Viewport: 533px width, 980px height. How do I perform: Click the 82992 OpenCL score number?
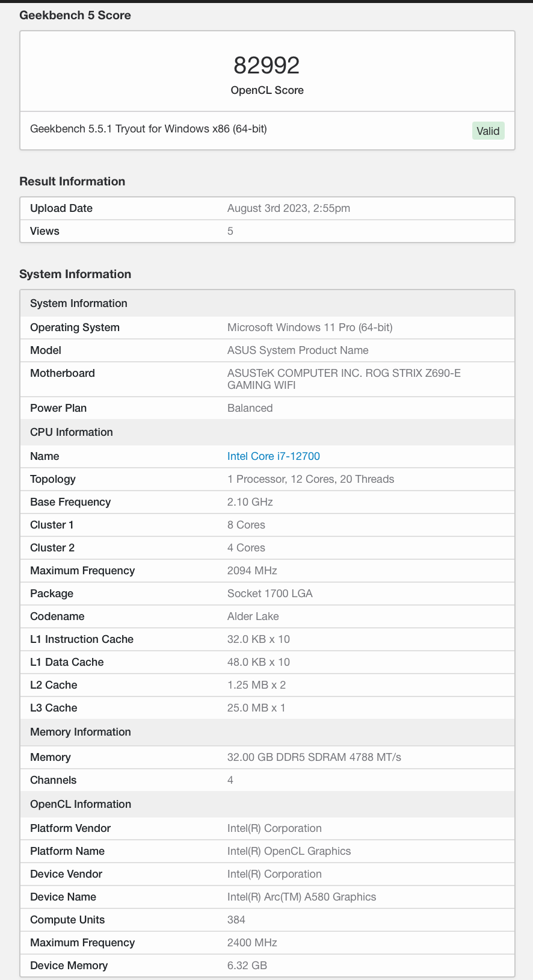click(266, 65)
